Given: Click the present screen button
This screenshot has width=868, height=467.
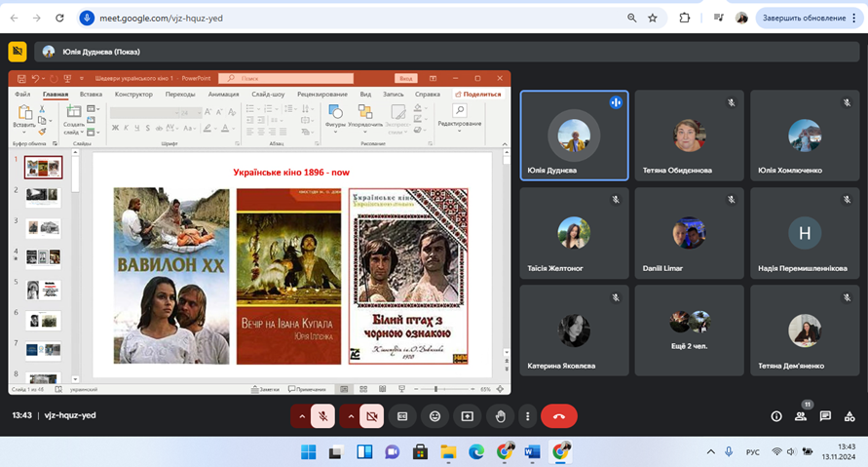Looking at the screenshot, I should [x=468, y=416].
